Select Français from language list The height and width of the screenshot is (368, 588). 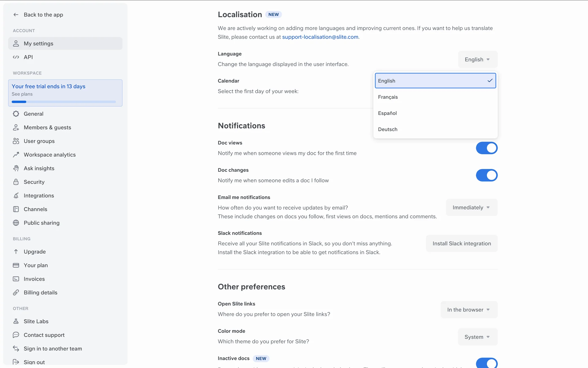point(388,97)
